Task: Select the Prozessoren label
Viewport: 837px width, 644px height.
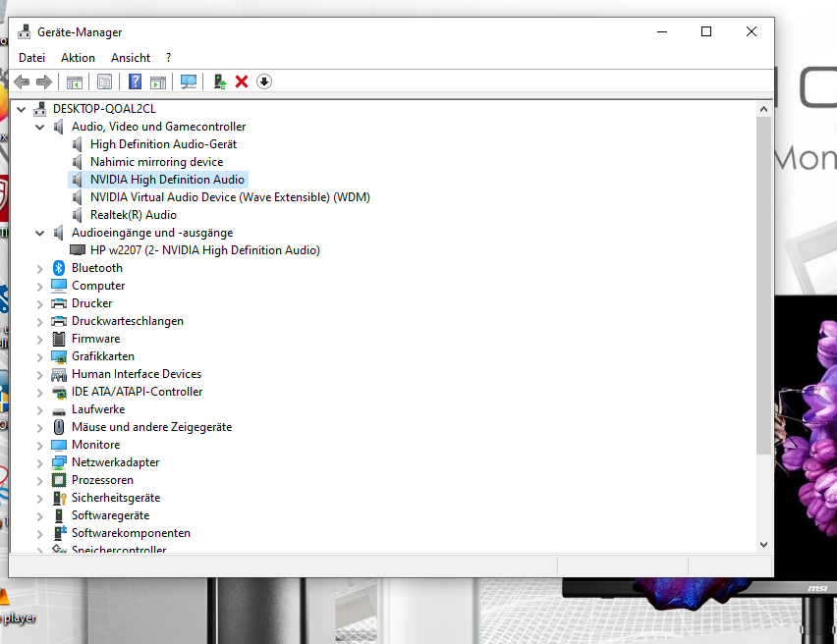Action: point(102,480)
